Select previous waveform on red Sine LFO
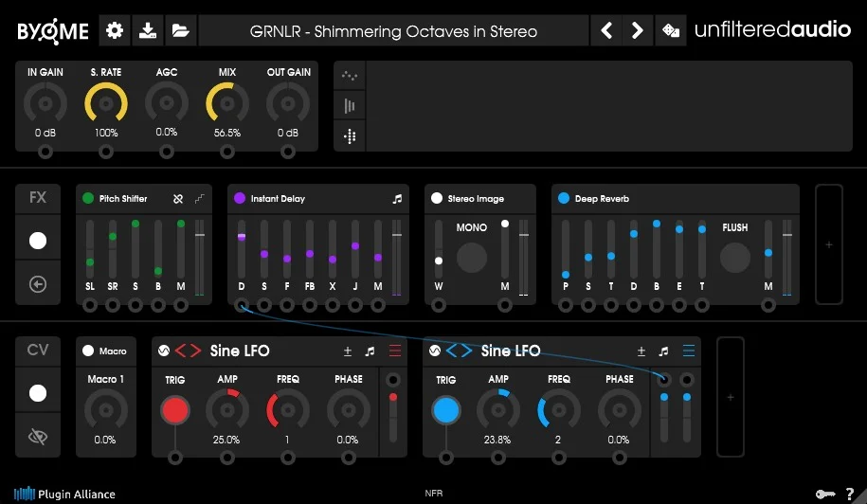 (x=180, y=351)
